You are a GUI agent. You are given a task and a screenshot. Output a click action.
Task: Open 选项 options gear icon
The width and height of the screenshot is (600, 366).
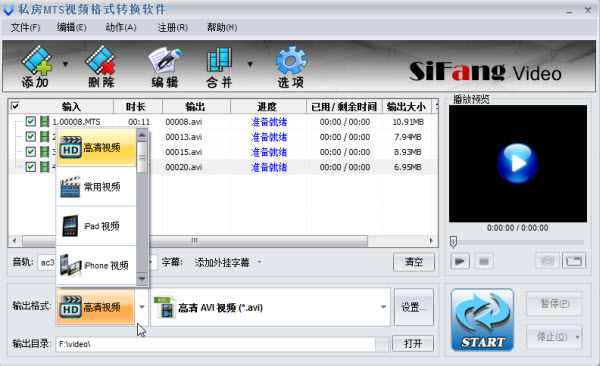291,66
